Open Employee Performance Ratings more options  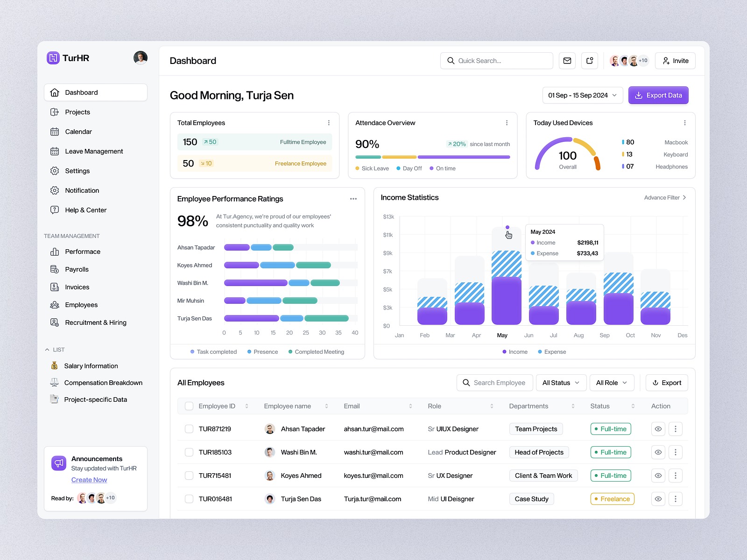pyautogui.click(x=353, y=199)
